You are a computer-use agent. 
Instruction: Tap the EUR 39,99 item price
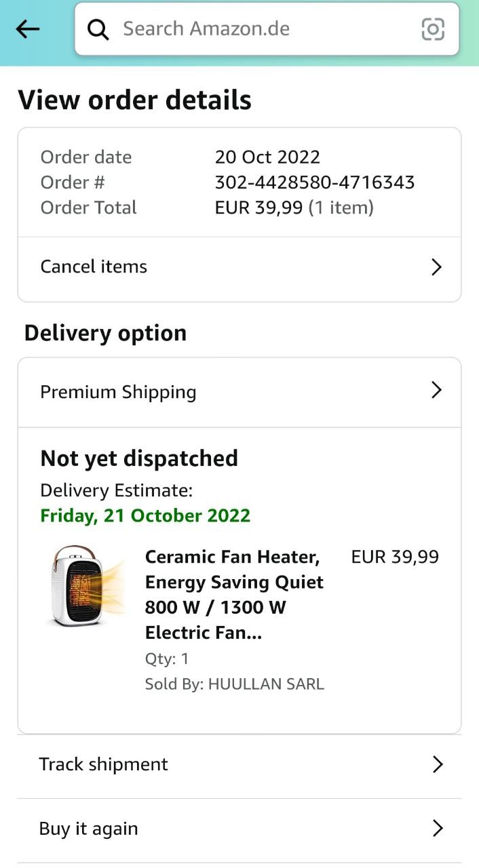395,557
